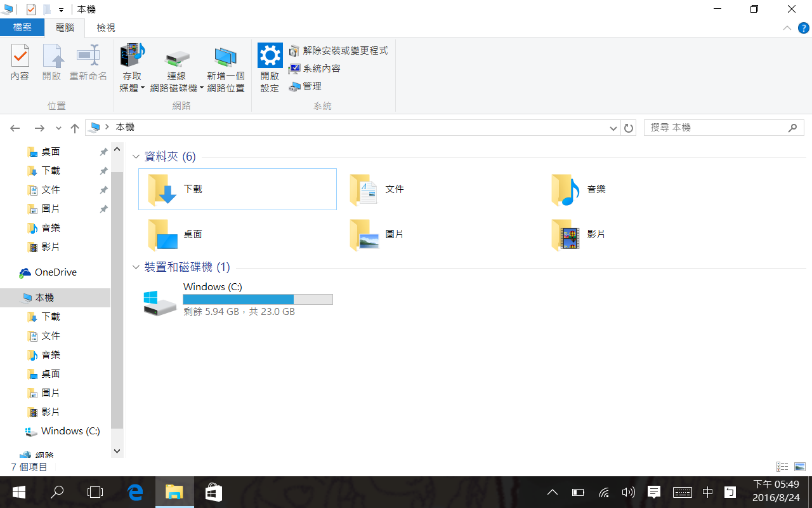Go forward with the forward arrow
Viewport: 812px width, 508px height.
(x=39, y=128)
